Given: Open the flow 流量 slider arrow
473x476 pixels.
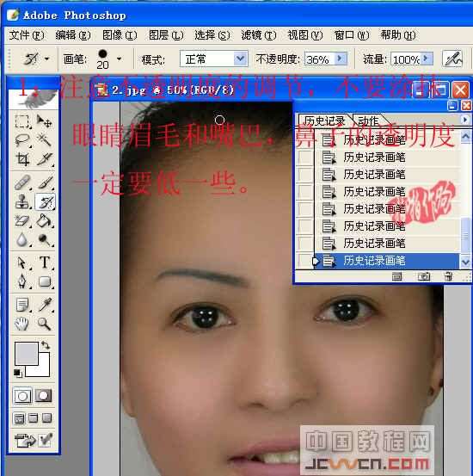Looking at the screenshot, I should point(427,59).
